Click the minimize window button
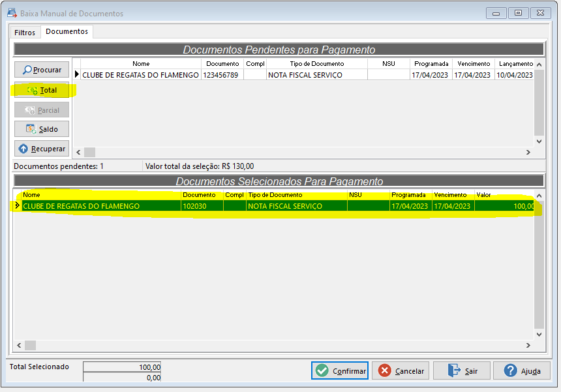This screenshot has width=561, height=392. 496,13
